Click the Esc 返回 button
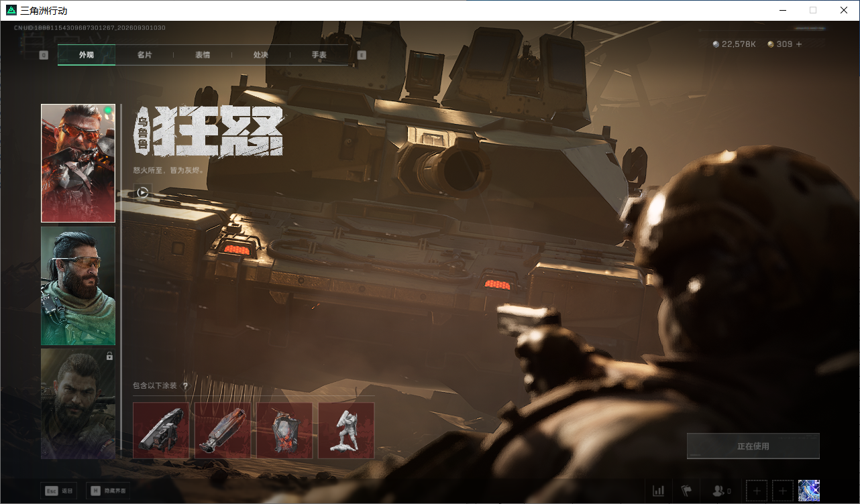 58,491
